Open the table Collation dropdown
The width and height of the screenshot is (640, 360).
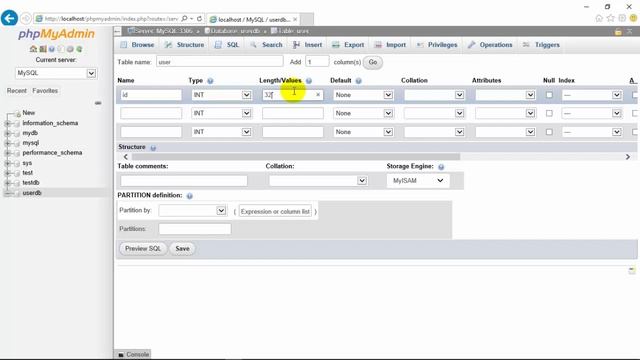pyautogui.click(x=318, y=180)
